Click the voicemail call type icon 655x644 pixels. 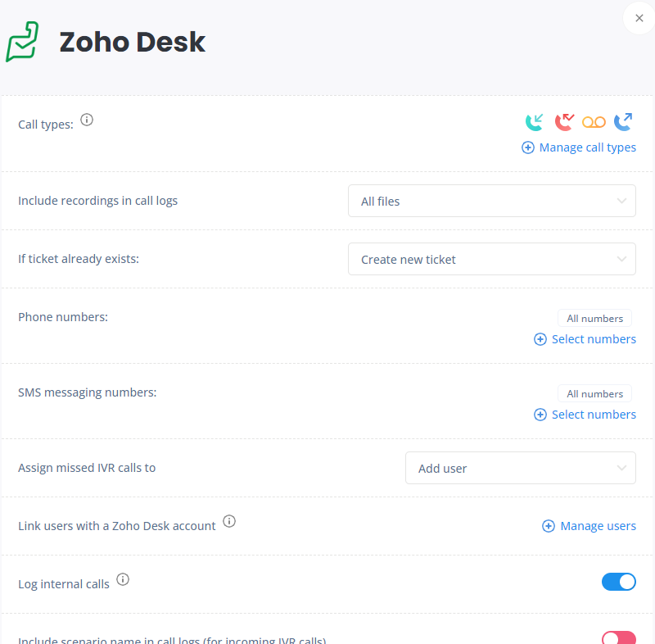tap(594, 122)
